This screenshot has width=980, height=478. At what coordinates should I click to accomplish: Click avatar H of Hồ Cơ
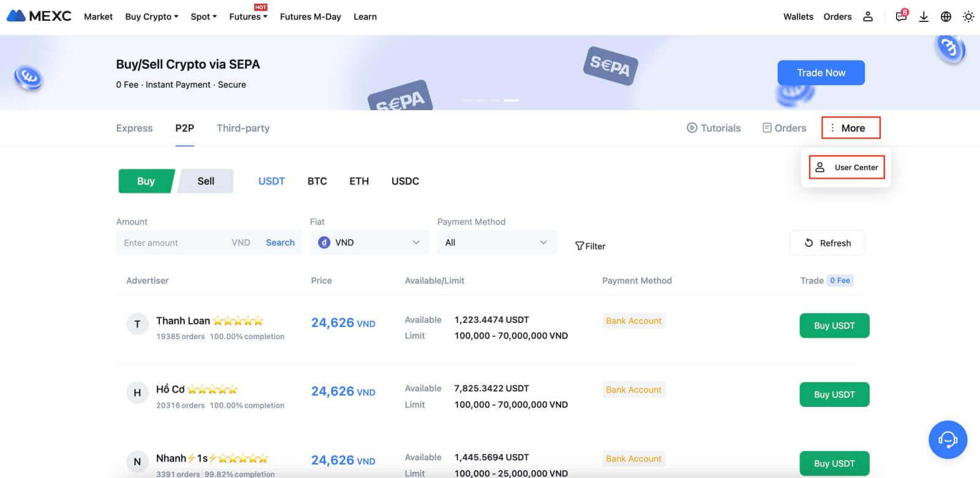(137, 393)
